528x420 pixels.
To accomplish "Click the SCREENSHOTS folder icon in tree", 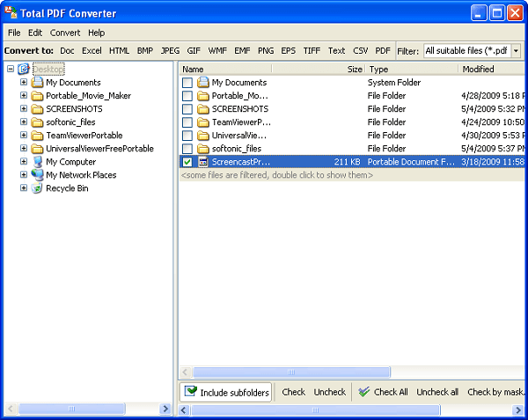I will coord(37,109).
